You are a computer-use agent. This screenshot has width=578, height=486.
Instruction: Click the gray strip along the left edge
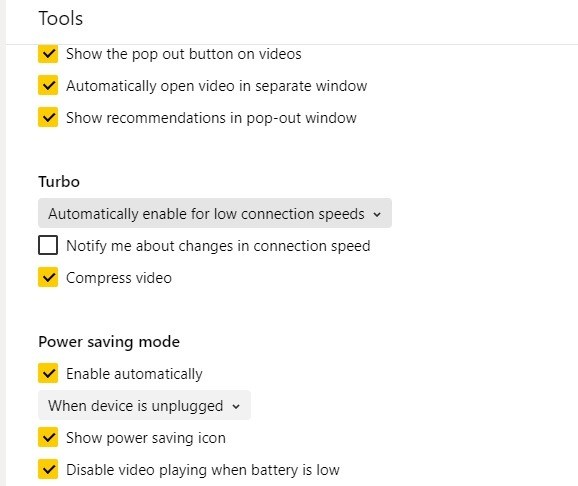[x=3, y=243]
